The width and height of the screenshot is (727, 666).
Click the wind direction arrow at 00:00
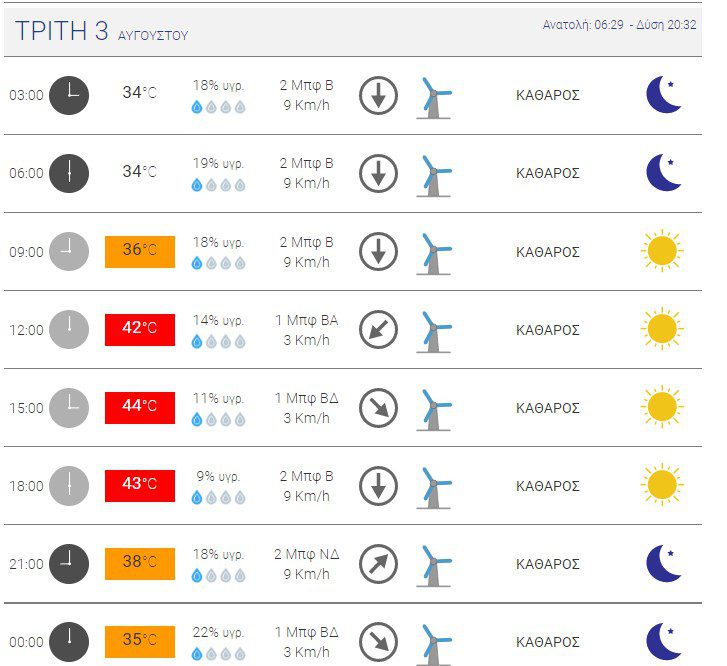378,642
